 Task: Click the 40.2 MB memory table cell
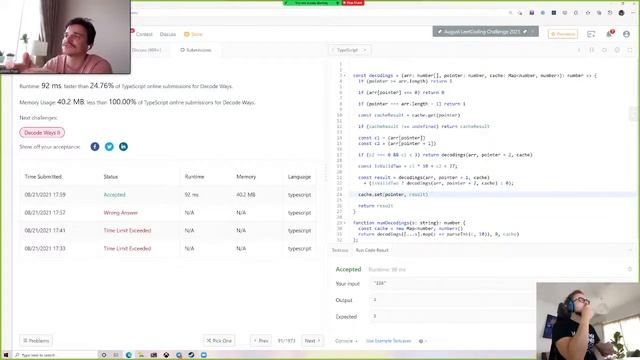point(246,195)
